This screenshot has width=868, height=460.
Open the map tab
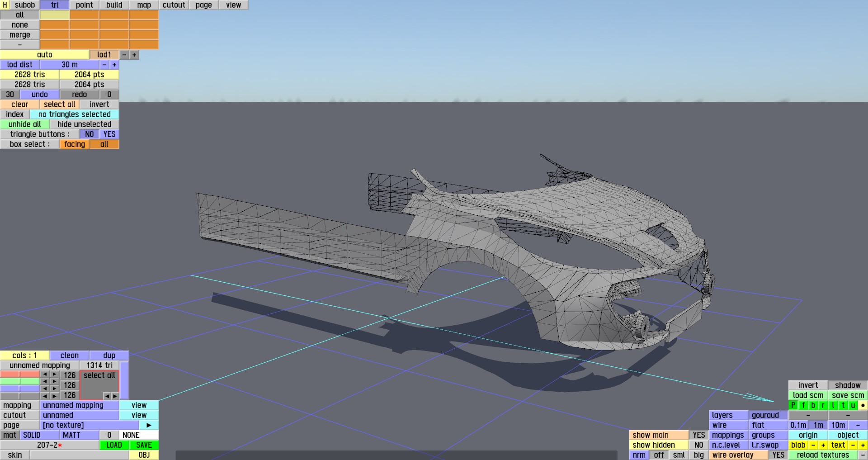[144, 5]
